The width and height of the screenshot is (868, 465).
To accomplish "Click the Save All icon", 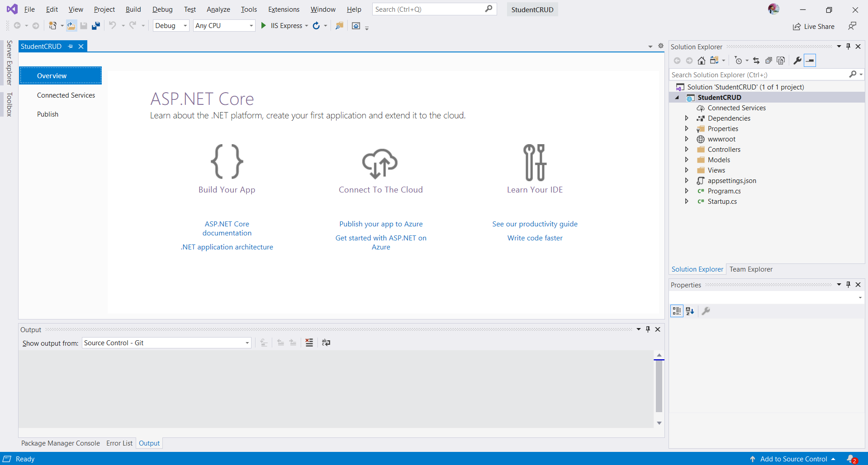I will click(x=95, y=26).
